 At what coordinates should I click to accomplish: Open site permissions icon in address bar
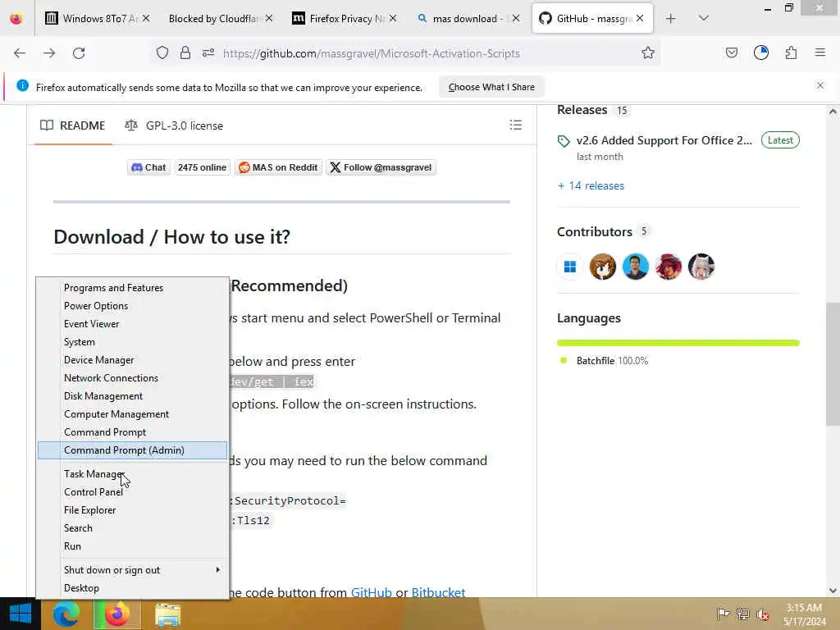208,53
